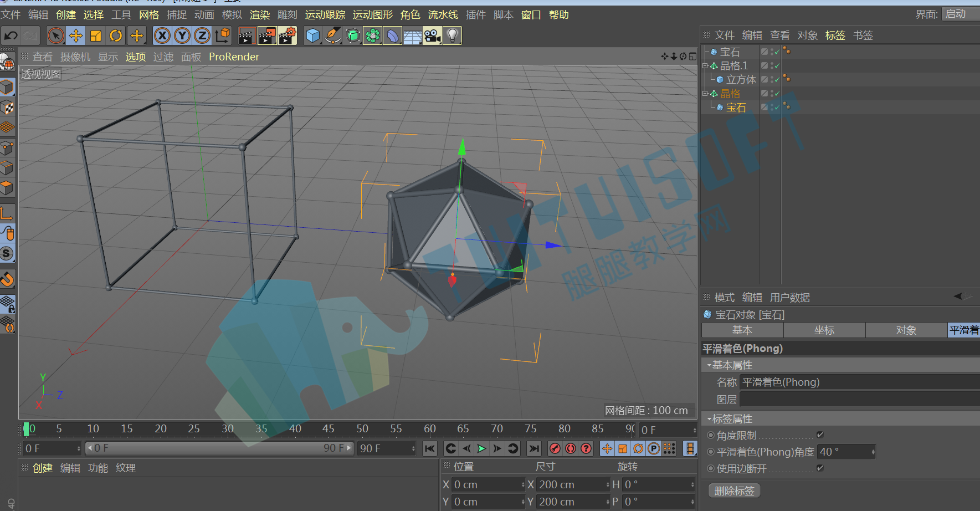Open the Spline Pen tool icon
The image size is (980, 511).
click(x=333, y=35)
